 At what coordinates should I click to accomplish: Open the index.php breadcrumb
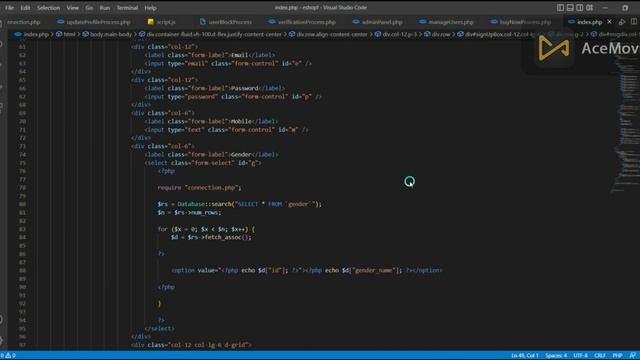click(32, 34)
